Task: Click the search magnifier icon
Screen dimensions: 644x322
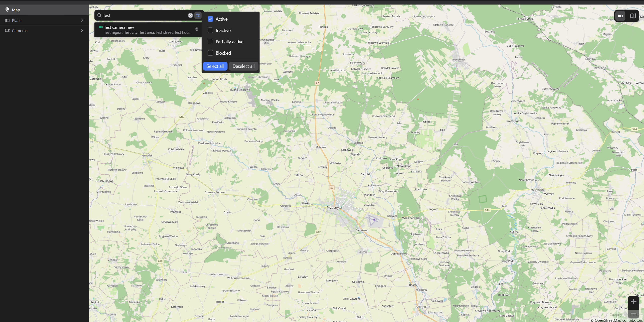Action: (x=99, y=15)
